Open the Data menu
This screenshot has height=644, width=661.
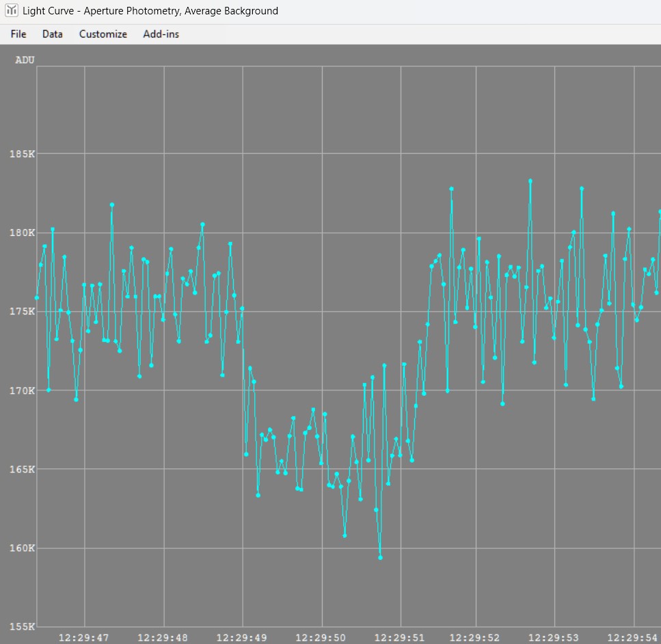(52, 34)
